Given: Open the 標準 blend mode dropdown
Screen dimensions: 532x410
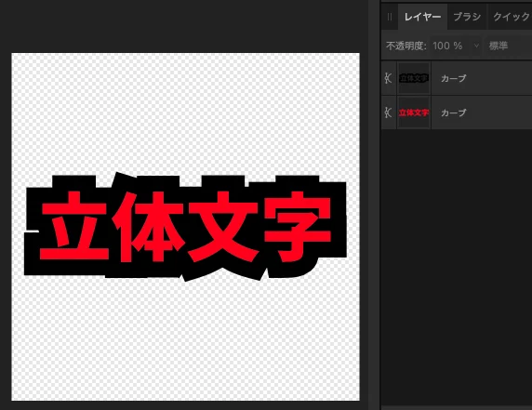Looking at the screenshot, I should click(x=509, y=46).
